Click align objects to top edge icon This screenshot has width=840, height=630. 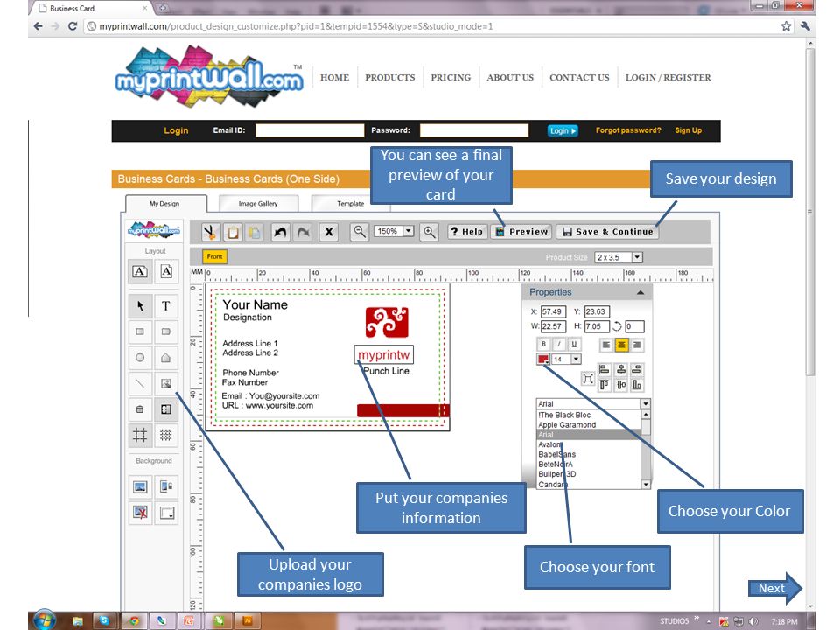tap(605, 385)
